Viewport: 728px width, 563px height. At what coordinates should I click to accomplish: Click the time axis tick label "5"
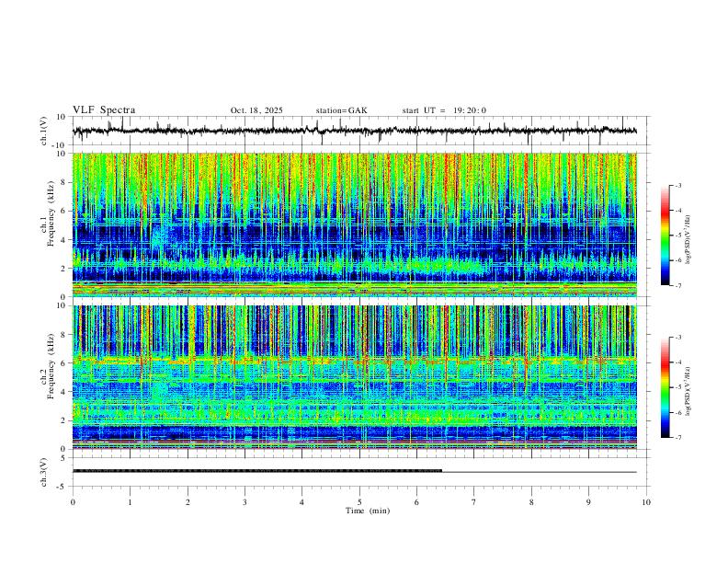pos(359,502)
